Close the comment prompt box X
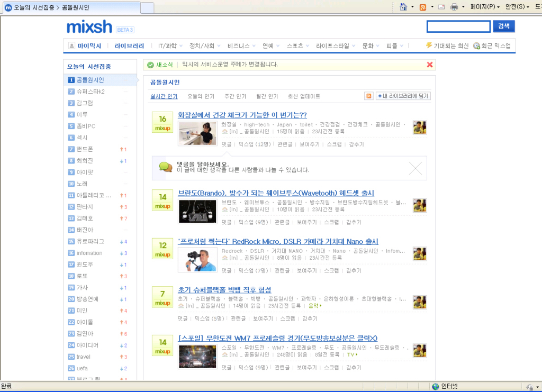 (415, 169)
